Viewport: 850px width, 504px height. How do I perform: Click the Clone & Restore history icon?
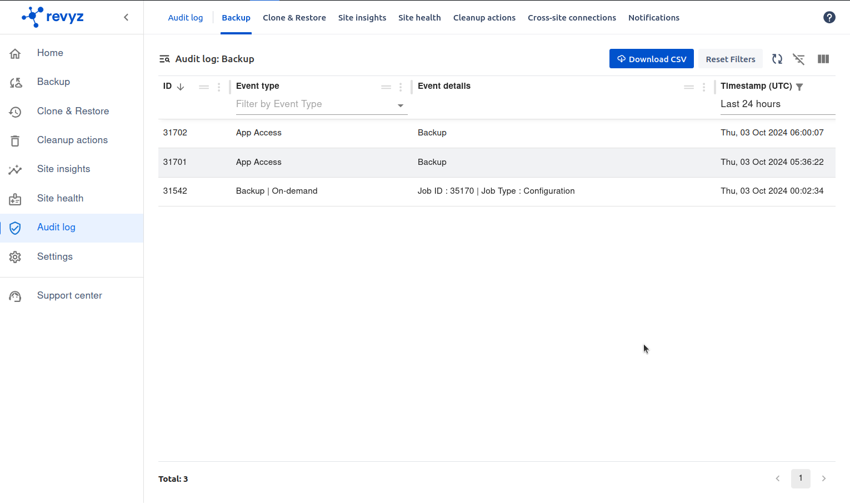coord(15,112)
